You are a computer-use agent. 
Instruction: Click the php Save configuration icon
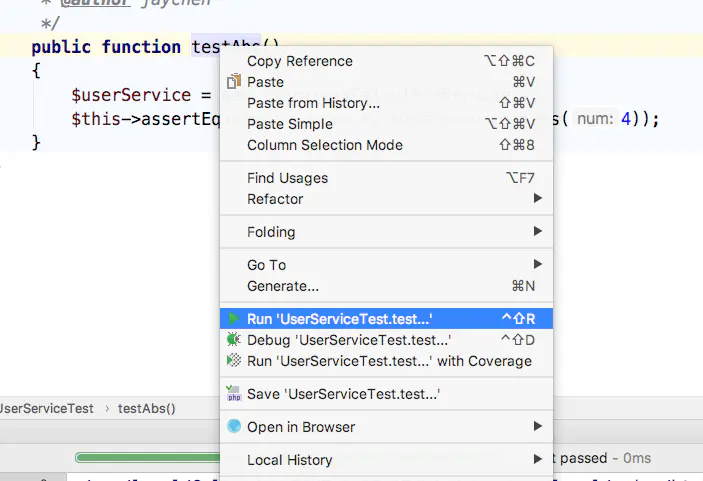234,394
